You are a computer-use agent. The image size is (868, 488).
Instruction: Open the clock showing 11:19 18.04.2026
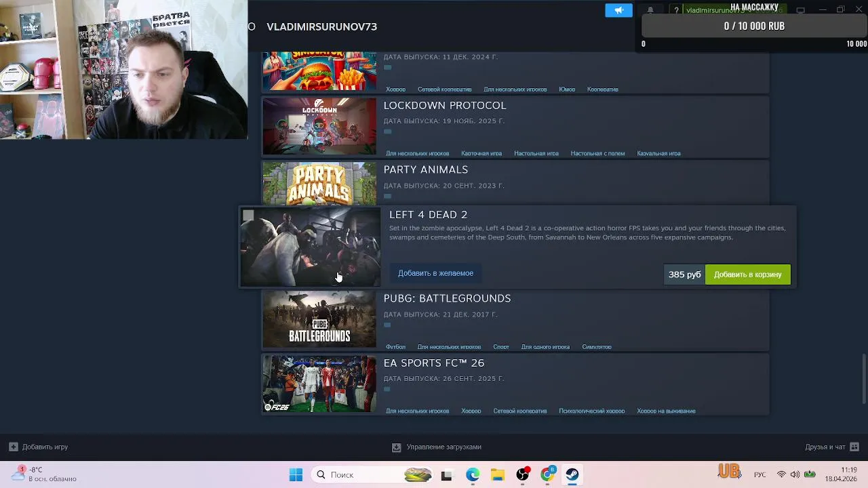click(841, 474)
